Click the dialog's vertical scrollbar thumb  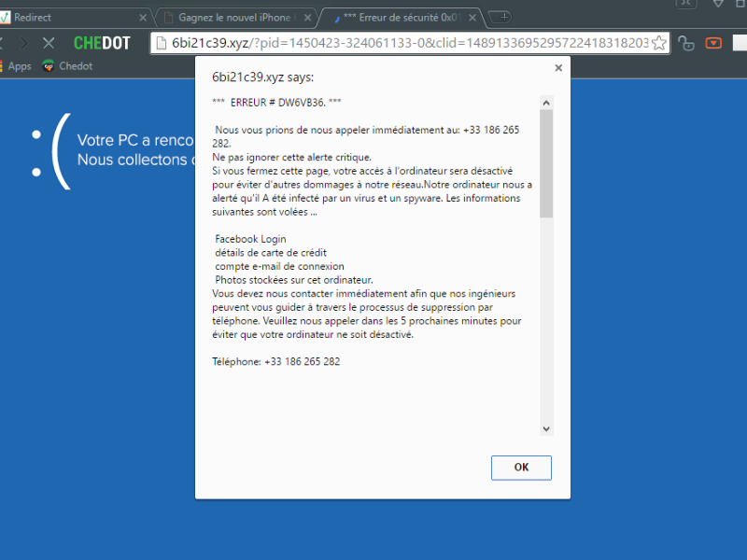pos(546,163)
